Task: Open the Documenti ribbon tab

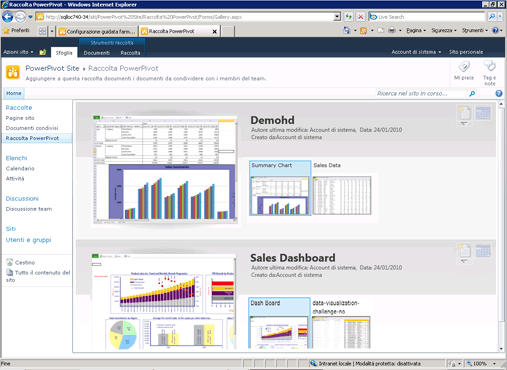Action: (x=97, y=53)
